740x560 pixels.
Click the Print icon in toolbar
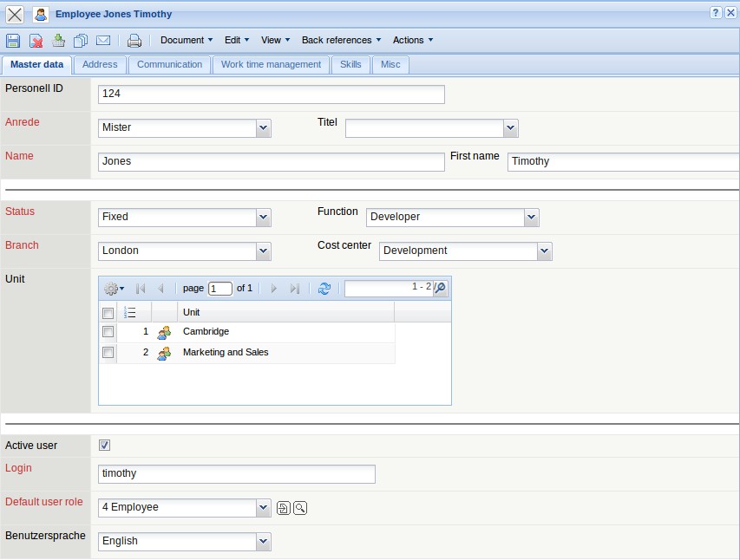coord(134,41)
